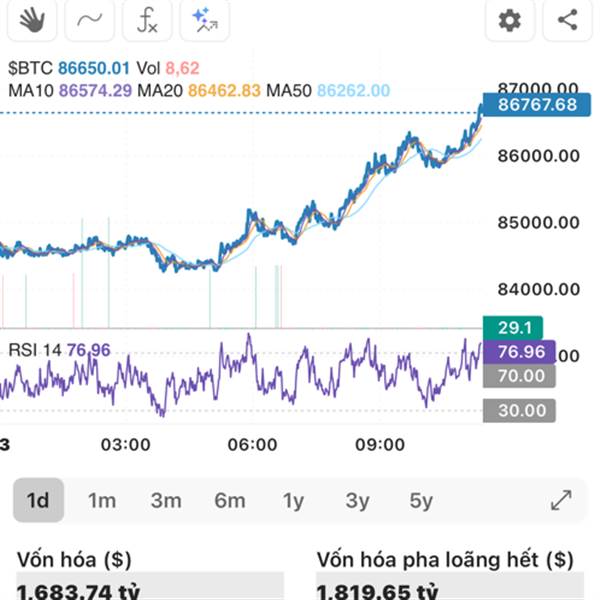Click the MA50 indicator label
This screenshot has width=600, height=600.
tap(291, 91)
